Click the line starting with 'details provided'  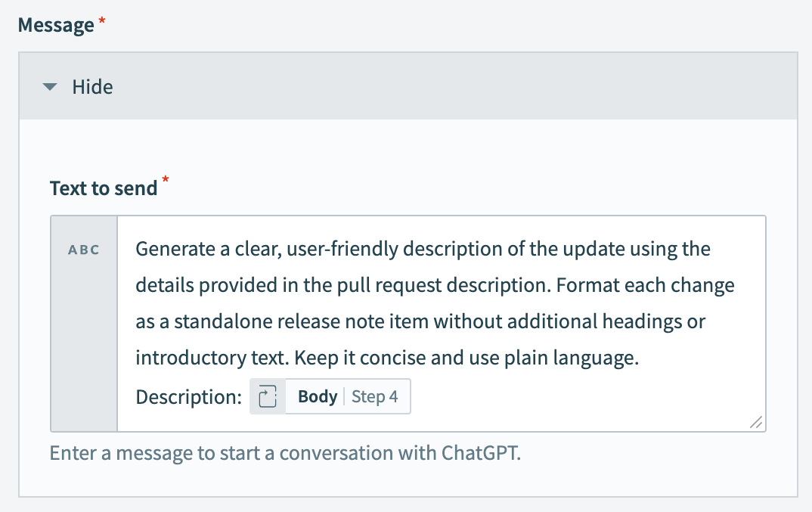[x=435, y=286]
